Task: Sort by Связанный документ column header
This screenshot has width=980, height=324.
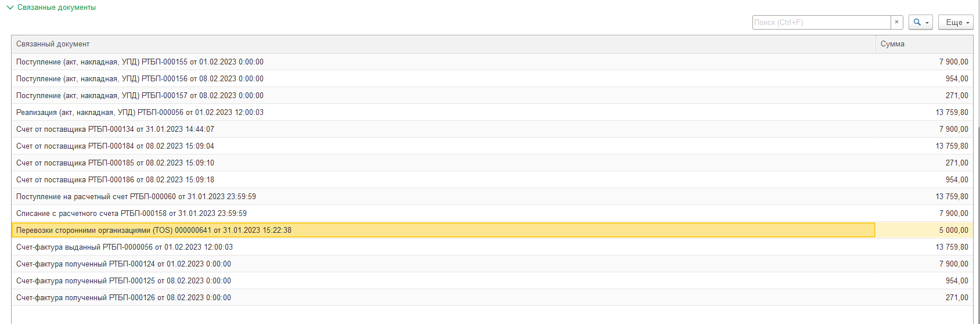Action: coord(443,44)
